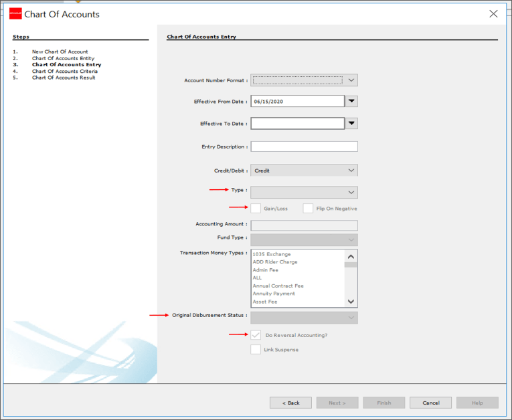Select Annuity Payment money type
Image resolution: width=512 pixels, height=420 pixels.
pos(274,294)
